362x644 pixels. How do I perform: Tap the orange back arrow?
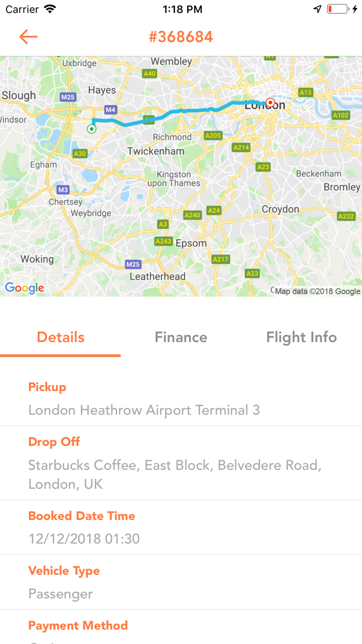tap(28, 37)
